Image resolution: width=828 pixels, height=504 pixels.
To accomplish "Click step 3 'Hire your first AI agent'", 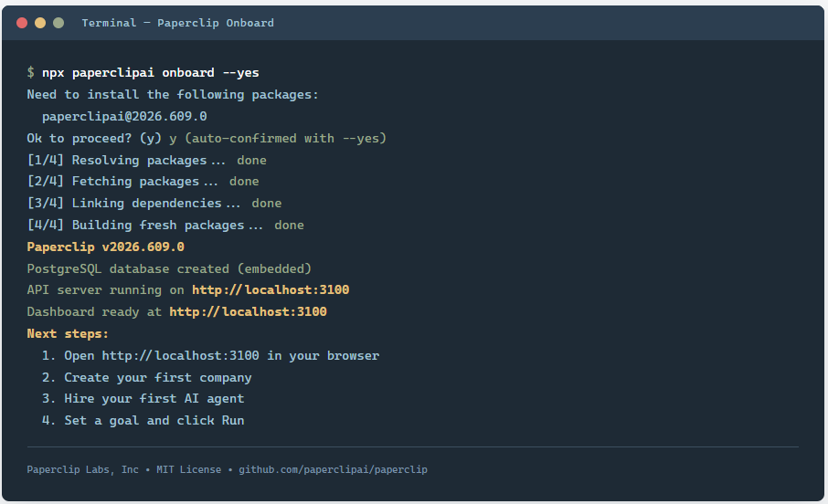I will coord(143,399).
